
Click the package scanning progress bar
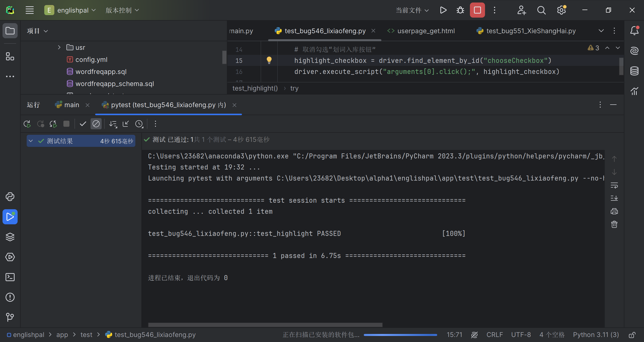(400, 335)
